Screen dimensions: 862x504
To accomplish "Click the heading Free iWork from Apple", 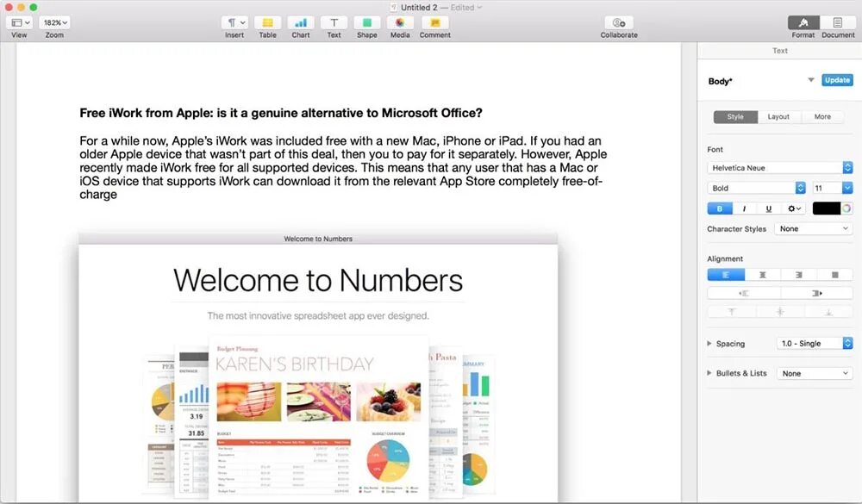I will pyautogui.click(x=281, y=113).
